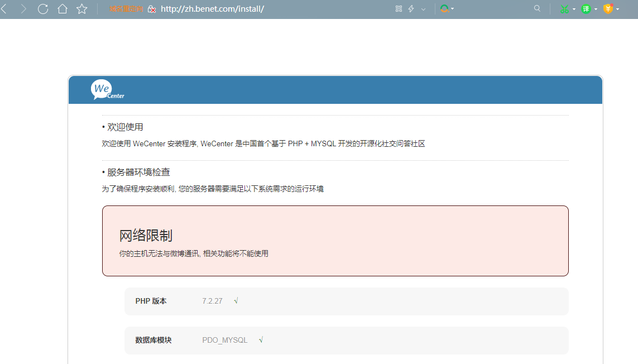Click the WeCenter welcome description sentence

click(263, 143)
